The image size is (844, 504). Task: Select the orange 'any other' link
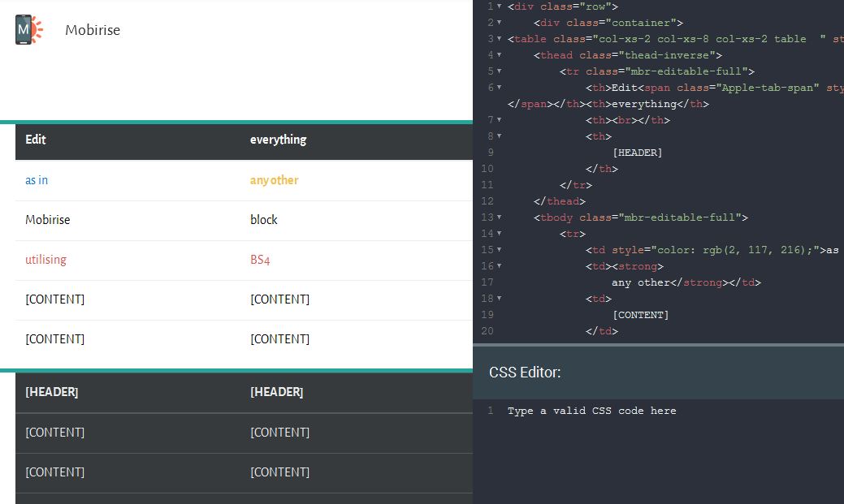(x=274, y=180)
